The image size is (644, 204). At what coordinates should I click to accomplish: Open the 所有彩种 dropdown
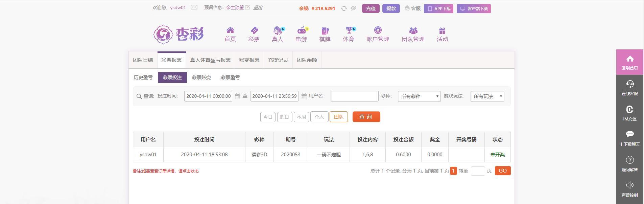pos(419,96)
